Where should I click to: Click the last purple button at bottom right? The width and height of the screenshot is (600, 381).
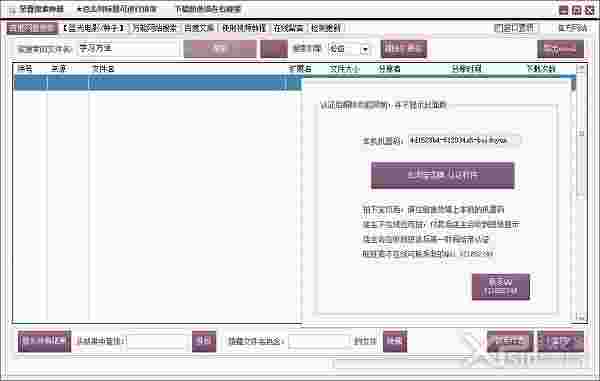click(561, 341)
